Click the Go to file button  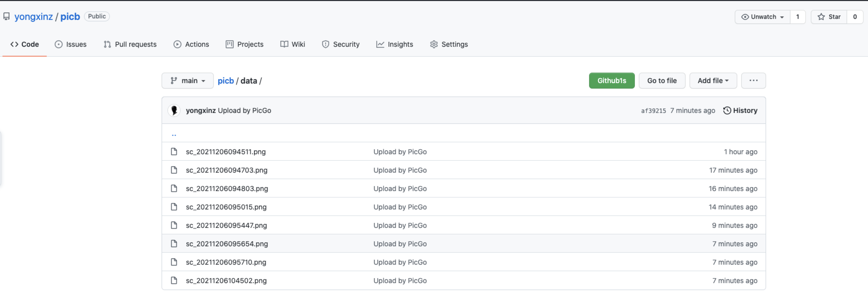click(x=661, y=81)
